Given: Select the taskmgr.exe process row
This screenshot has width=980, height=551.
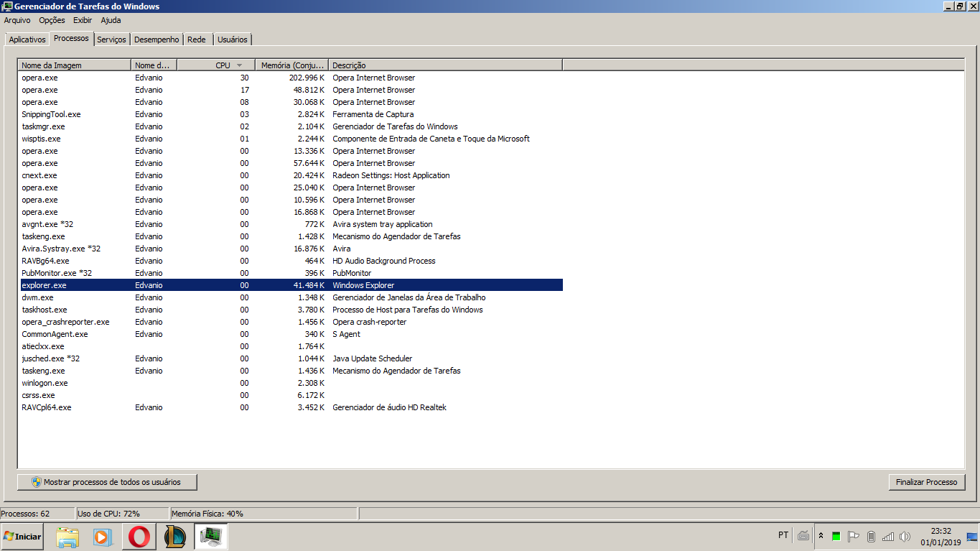Looking at the screenshot, I should (x=290, y=126).
